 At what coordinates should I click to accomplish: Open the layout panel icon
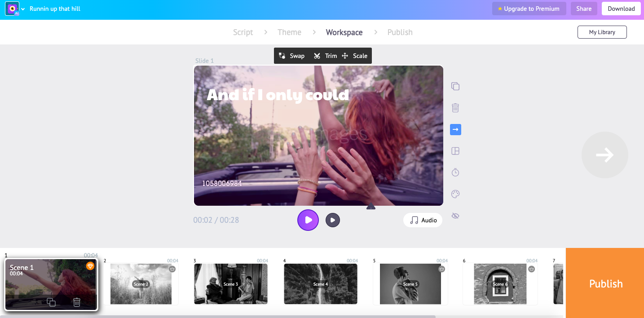click(x=455, y=151)
